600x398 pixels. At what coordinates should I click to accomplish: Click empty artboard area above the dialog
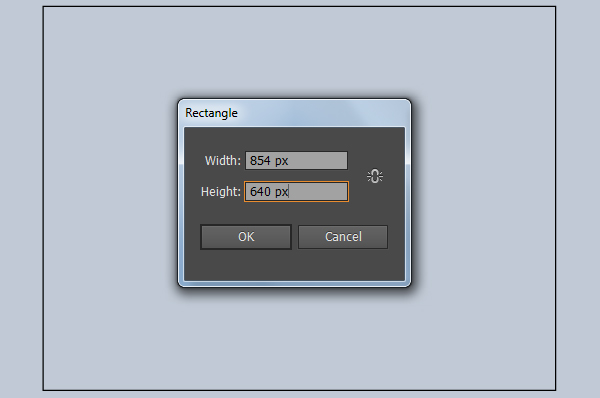[x=298, y=52]
